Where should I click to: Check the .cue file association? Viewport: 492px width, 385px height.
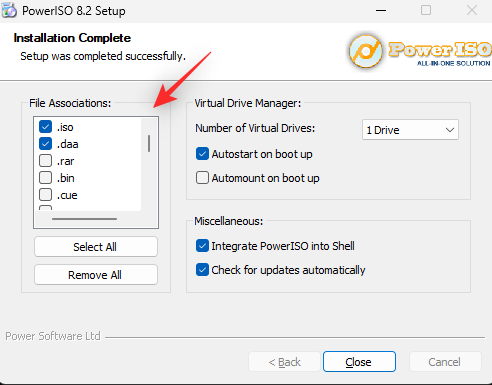[x=45, y=195]
